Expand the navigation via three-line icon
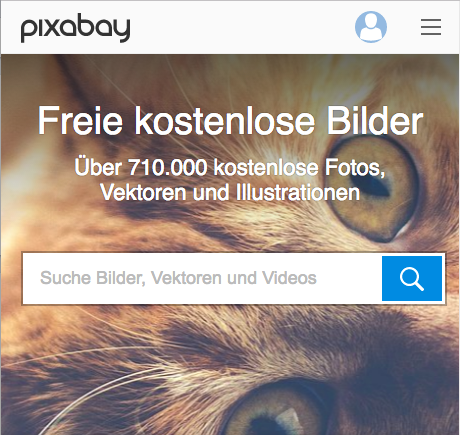Screen dimensions: 460x435 point(431,27)
